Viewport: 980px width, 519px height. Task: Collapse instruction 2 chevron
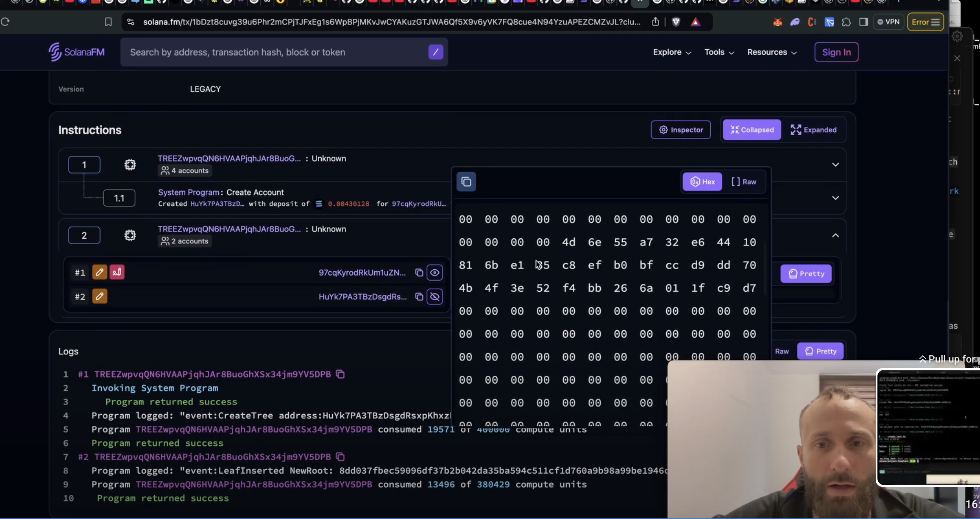pos(835,235)
